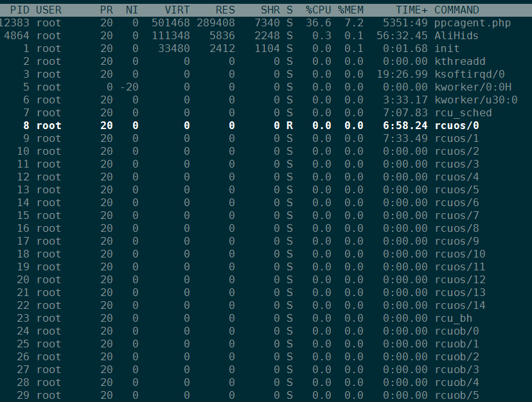Click the -20 nice value
This screenshot has width=532, height=402.
pyautogui.click(x=129, y=87)
